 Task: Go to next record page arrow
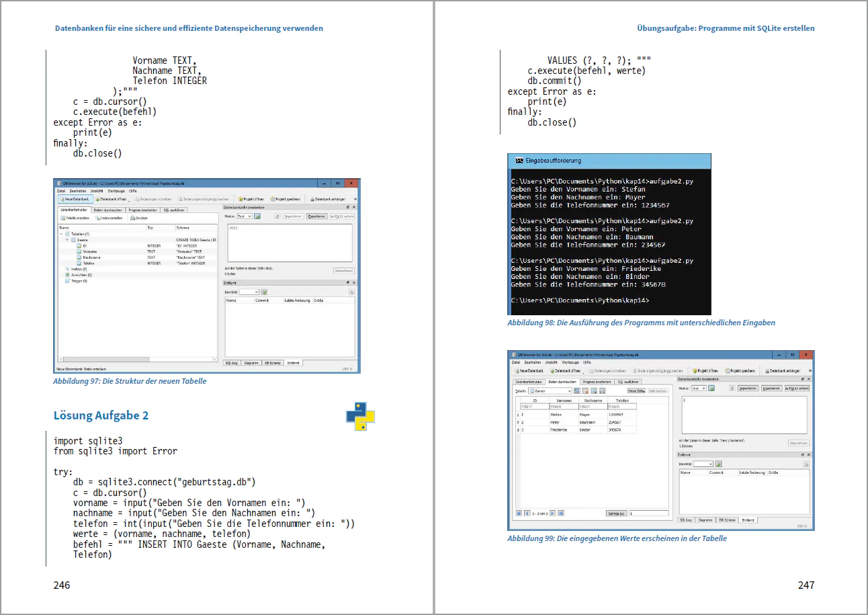(552, 513)
